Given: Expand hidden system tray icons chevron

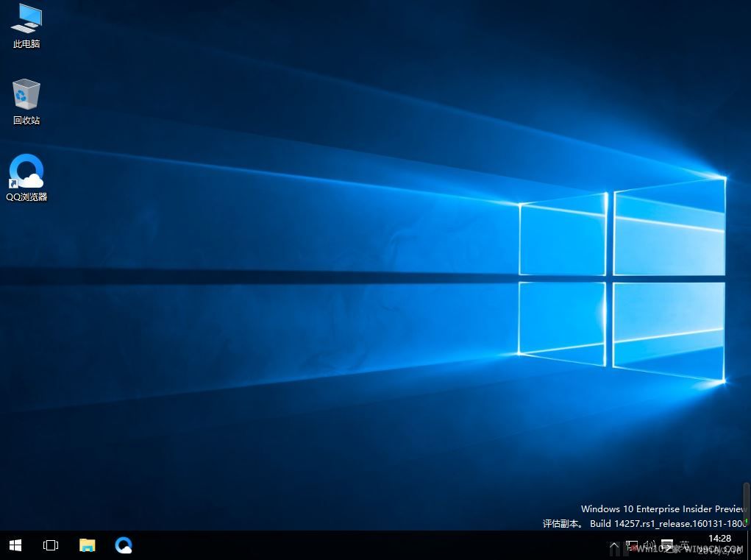Looking at the screenshot, I should point(615,546).
